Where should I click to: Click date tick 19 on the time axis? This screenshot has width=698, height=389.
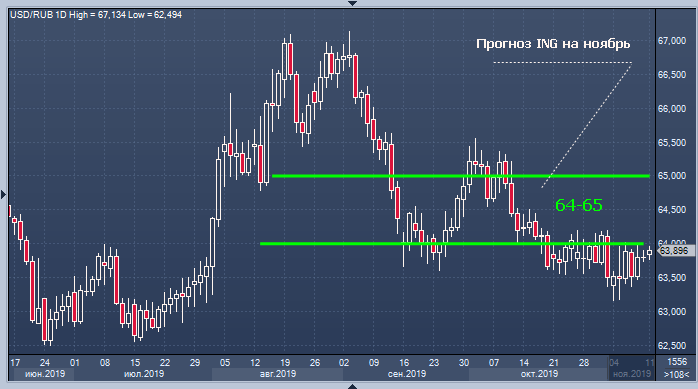click(285, 363)
